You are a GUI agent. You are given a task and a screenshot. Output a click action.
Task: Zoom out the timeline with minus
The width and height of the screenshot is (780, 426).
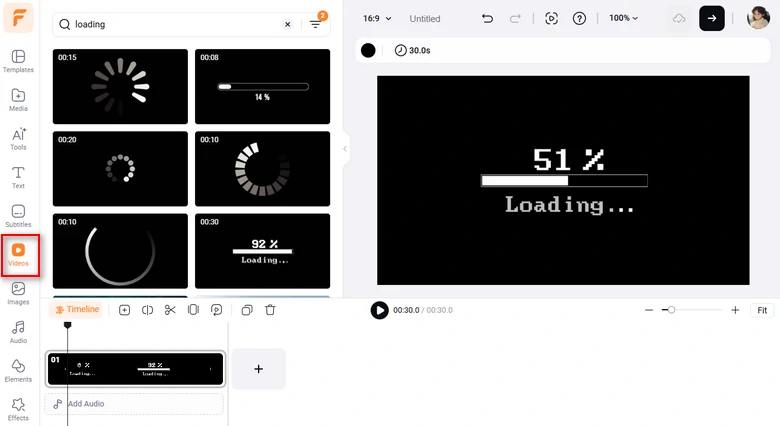click(649, 310)
